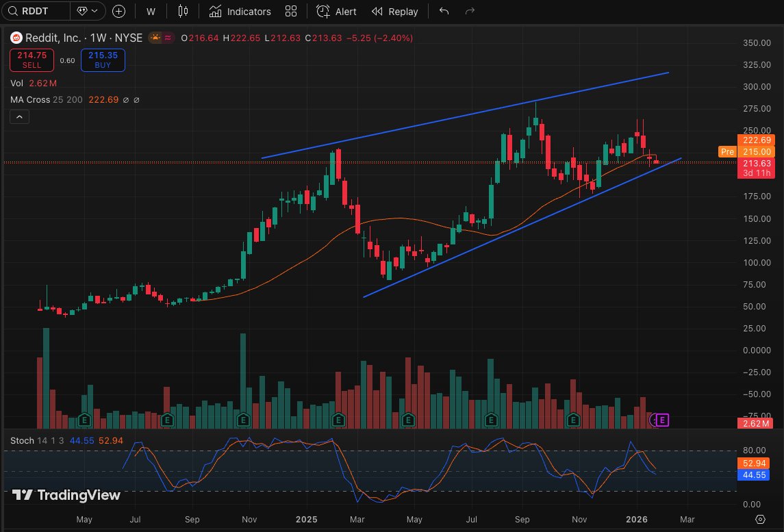Select the lower blue trendline
This screenshot has height=532, width=784.
(522, 227)
